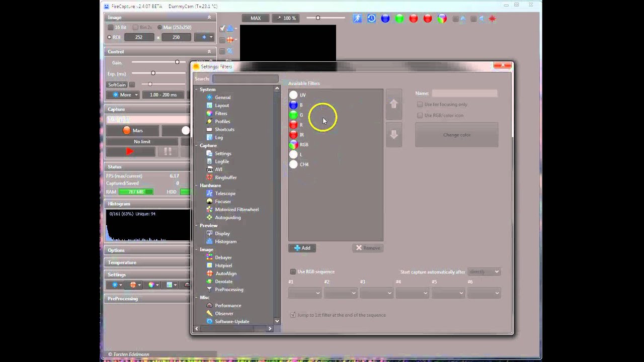Click the settings Search field

click(245, 79)
